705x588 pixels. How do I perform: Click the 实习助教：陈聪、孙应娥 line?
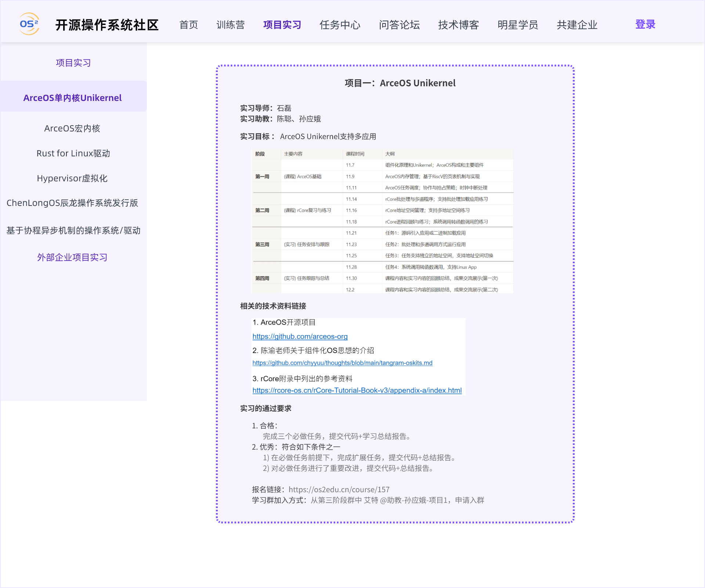click(281, 119)
